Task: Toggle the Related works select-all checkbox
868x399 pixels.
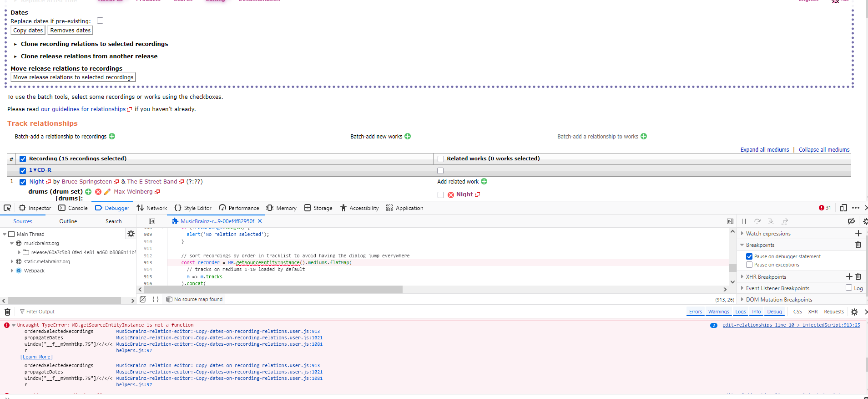Action: tap(440, 159)
